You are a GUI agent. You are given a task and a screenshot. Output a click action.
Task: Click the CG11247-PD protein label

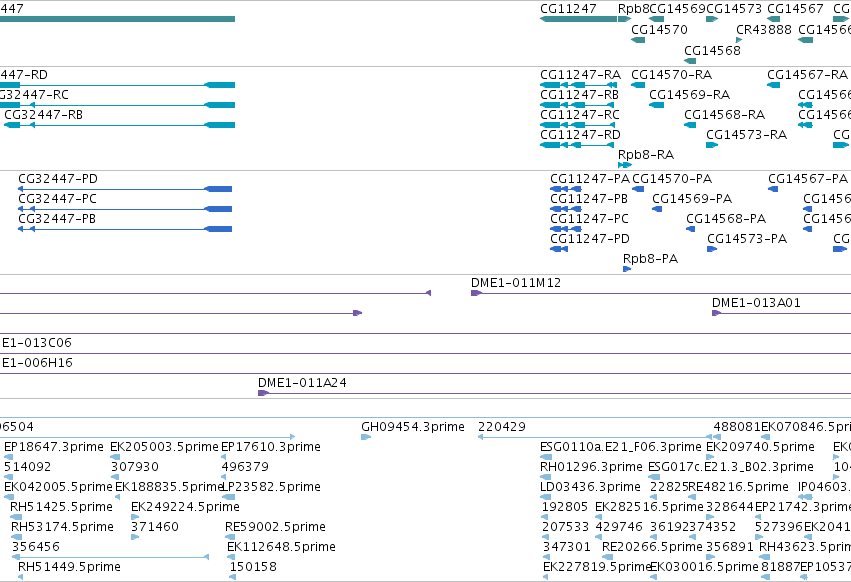(x=590, y=239)
